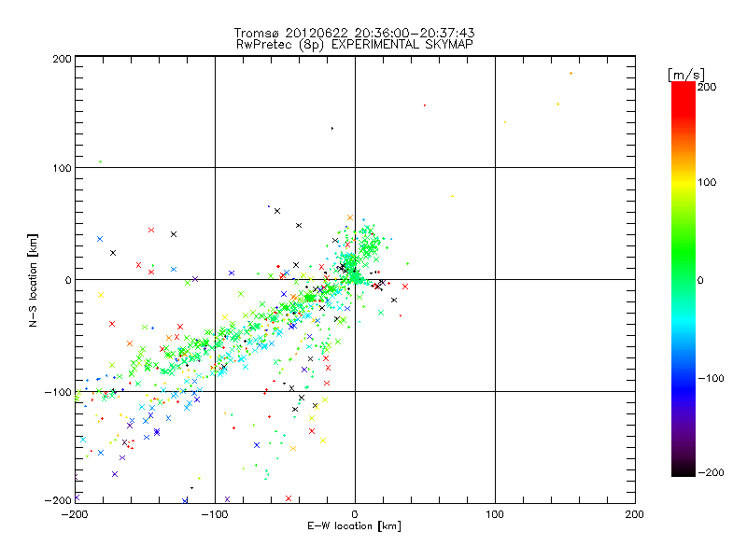
Task: Click the x-axis tick label '100'
Action: point(495,514)
